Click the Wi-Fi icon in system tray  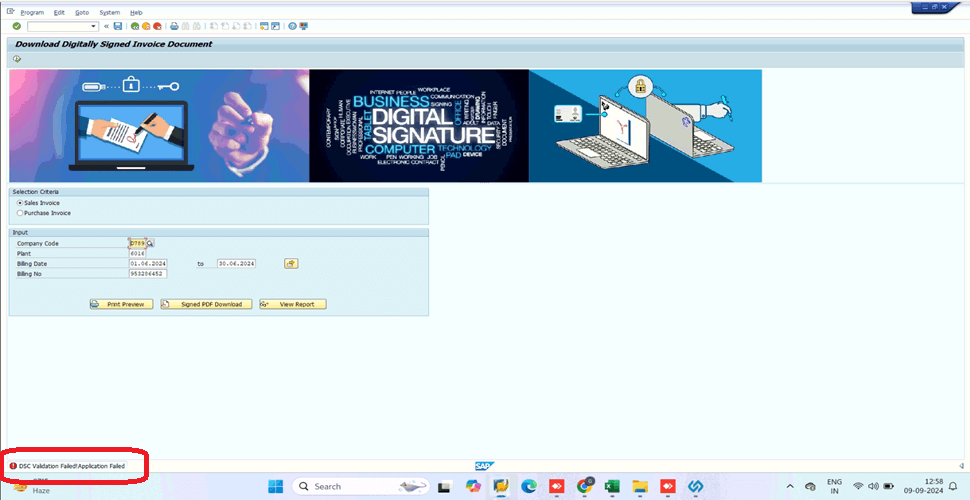click(x=858, y=486)
